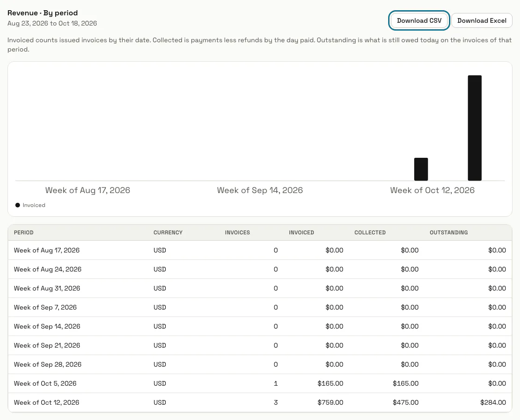
Task: Click the COLLECTED column header
Action: tap(370, 233)
